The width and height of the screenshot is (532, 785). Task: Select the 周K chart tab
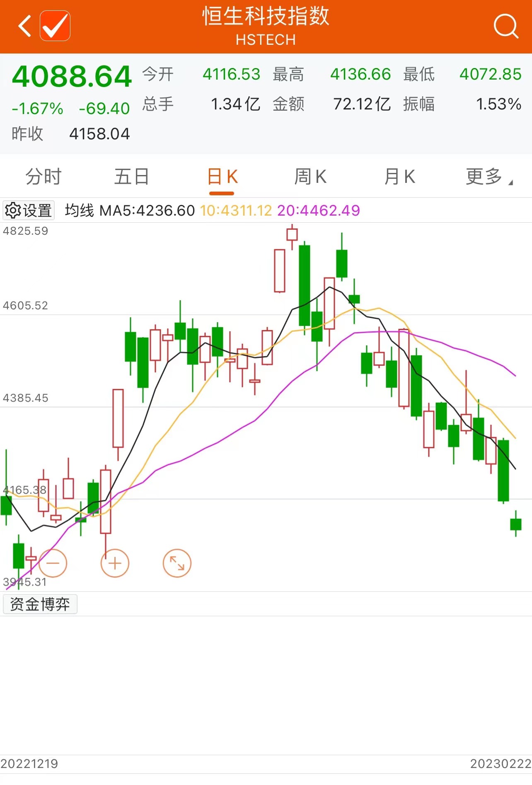(310, 177)
